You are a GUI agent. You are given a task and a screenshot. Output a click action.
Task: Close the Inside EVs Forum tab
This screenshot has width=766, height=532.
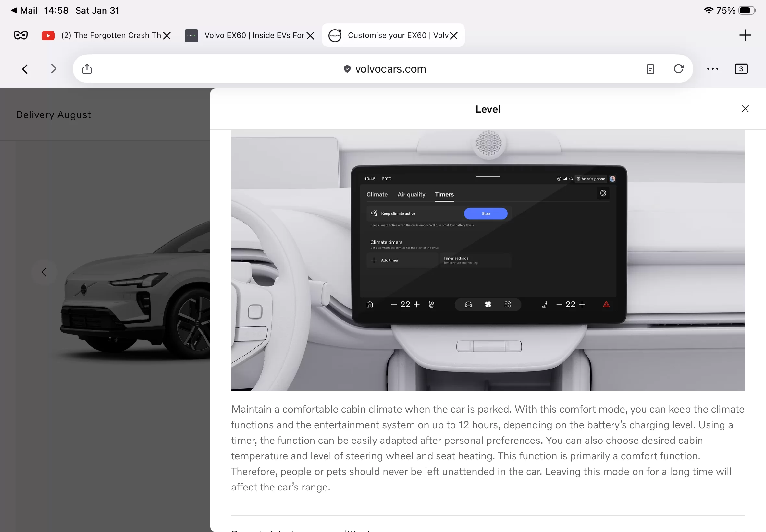click(x=310, y=36)
